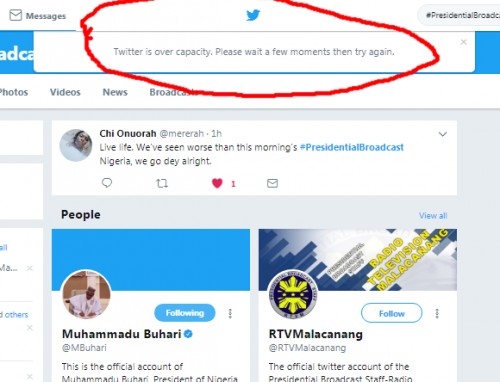Dismiss the over capacity notification
This screenshot has width=500, height=382.
pos(463,42)
